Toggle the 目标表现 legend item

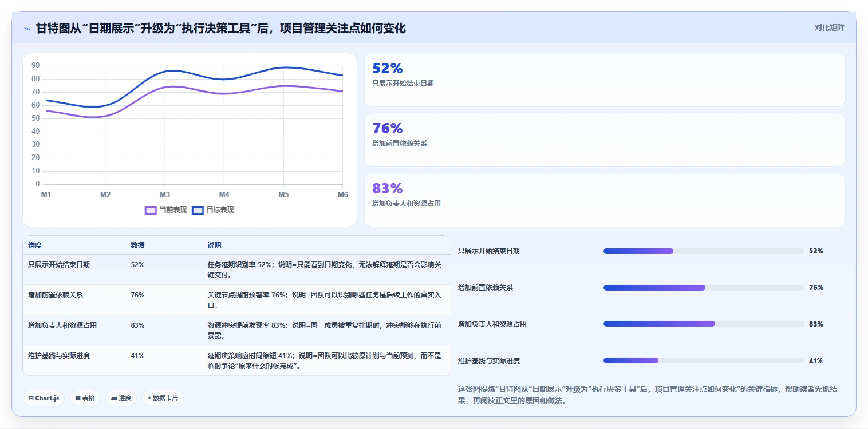213,210
